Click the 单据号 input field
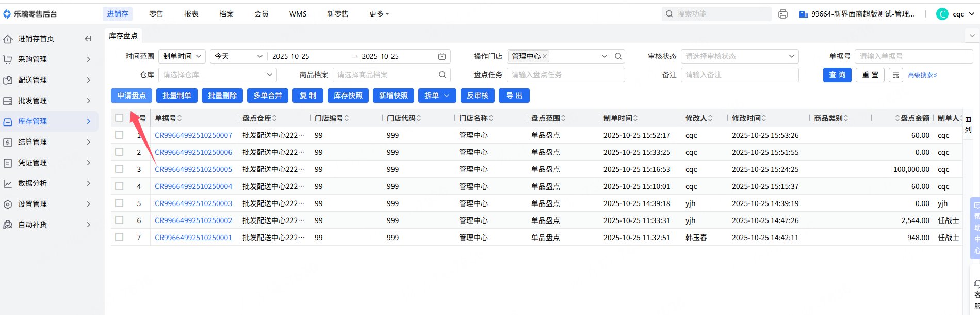Viewport: 980px width, 315px height. pyautogui.click(x=913, y=56)
